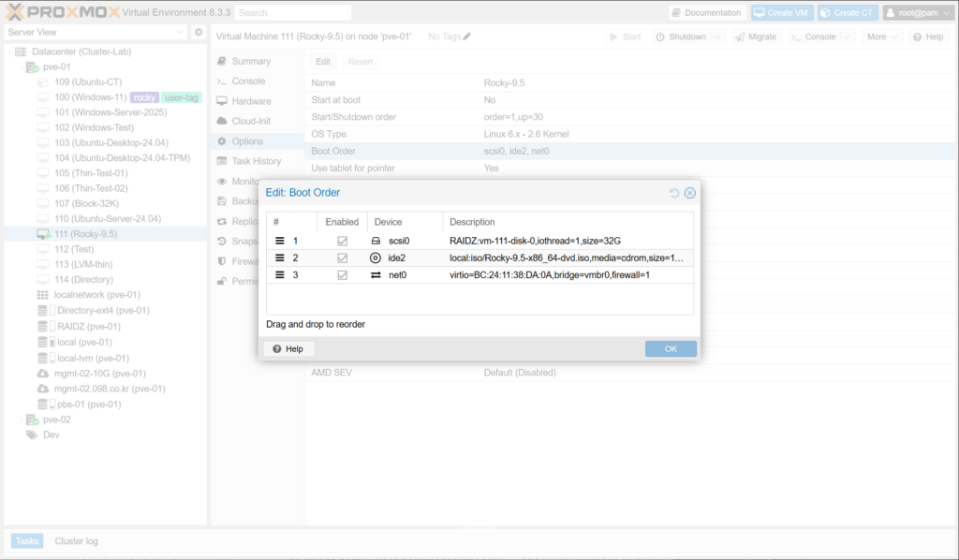
Task: Click the drag handle for scsi0 row
Action: pyautogui.click(x=279, y=241)
